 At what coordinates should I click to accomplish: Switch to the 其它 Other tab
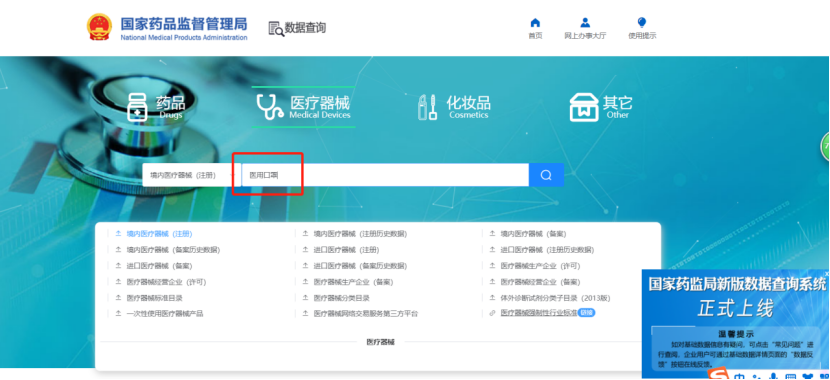pyautogui.click(x=601, y=107)
